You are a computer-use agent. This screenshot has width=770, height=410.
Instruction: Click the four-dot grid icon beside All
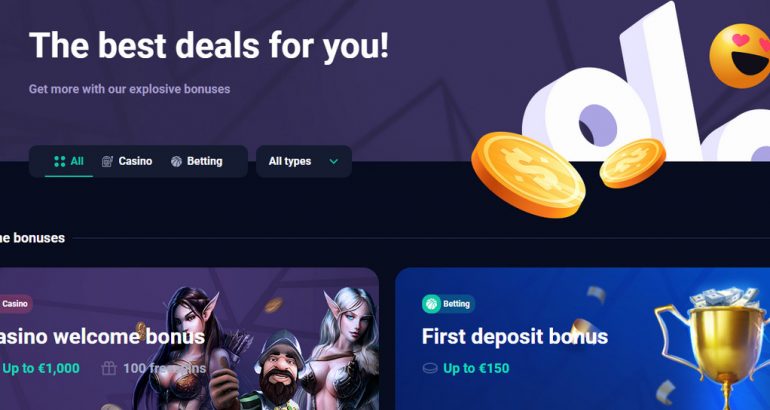[x=59, y=161]
